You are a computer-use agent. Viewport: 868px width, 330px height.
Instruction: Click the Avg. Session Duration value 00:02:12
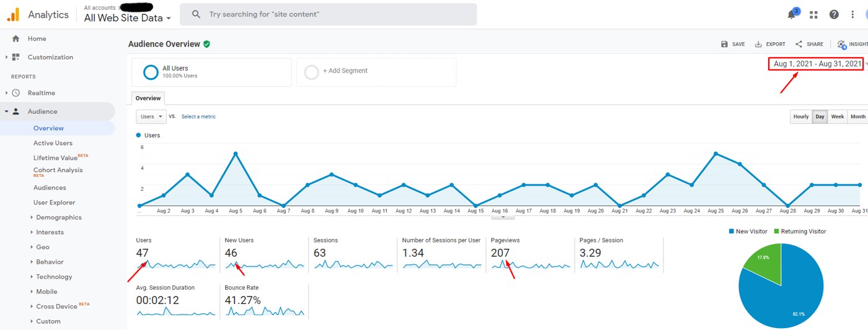(158, 300)
